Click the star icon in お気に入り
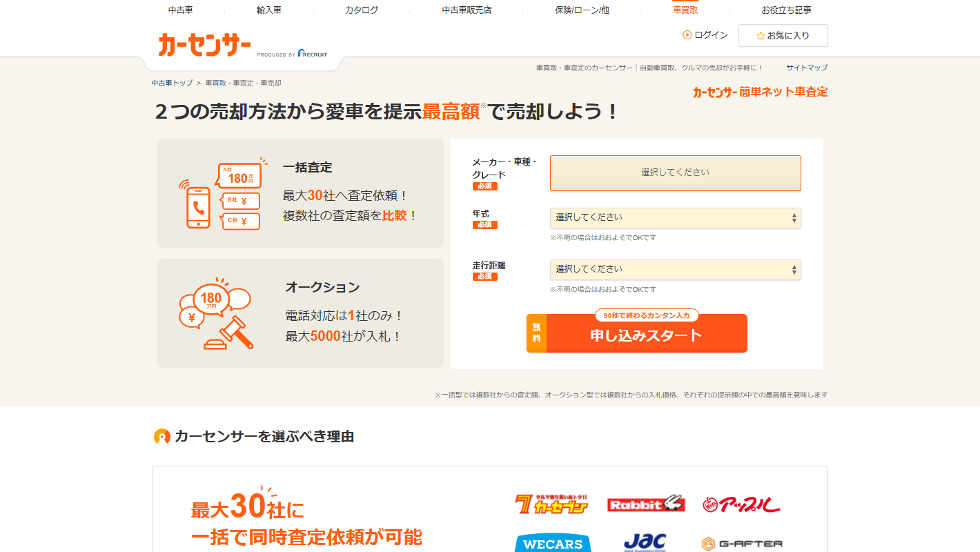The height and width of the screenshot is (552, 980). pos(761,36)
